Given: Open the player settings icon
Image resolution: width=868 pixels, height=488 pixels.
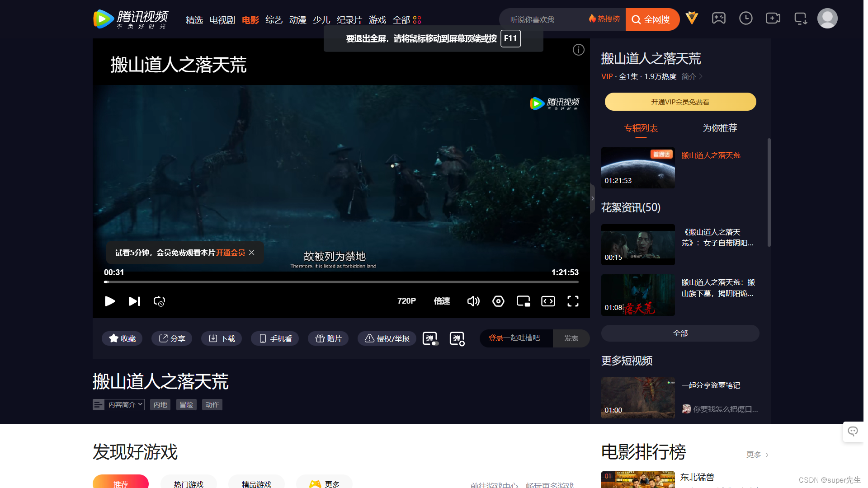Looking at the screenshot, I should [x=498, y=301].
